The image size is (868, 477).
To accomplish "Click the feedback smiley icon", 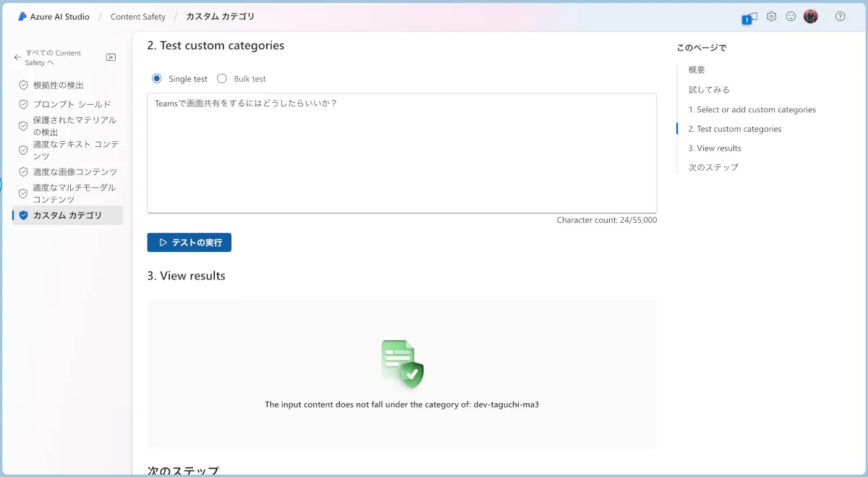I will click(x=791, y=16).
